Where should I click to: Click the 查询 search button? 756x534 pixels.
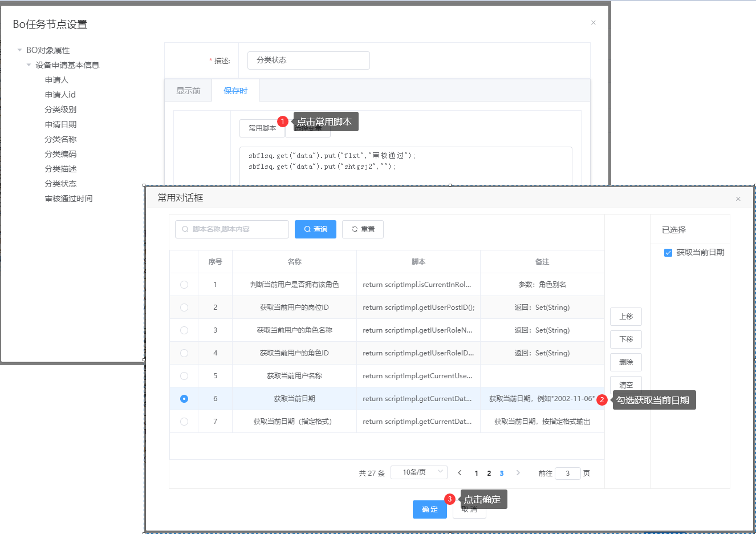coord(315,229)
